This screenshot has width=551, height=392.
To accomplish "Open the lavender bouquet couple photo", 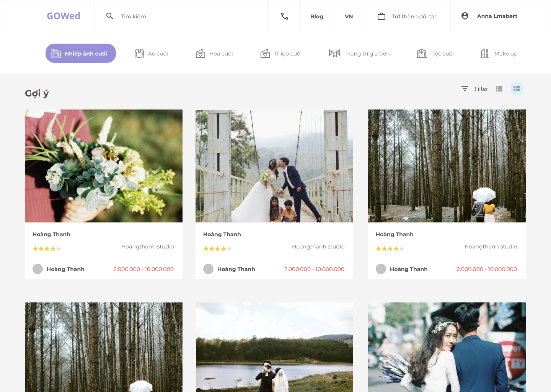I will [447, 347].
